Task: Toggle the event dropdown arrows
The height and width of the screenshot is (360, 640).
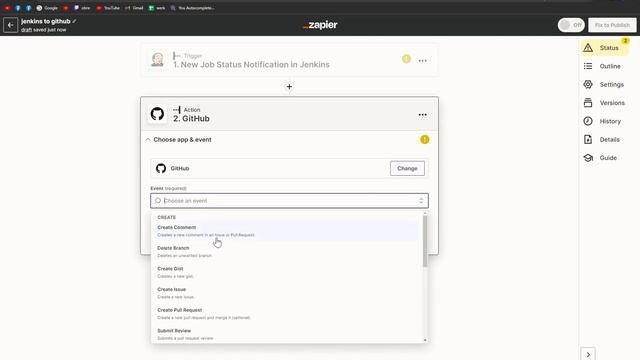Action: [421, 201]
